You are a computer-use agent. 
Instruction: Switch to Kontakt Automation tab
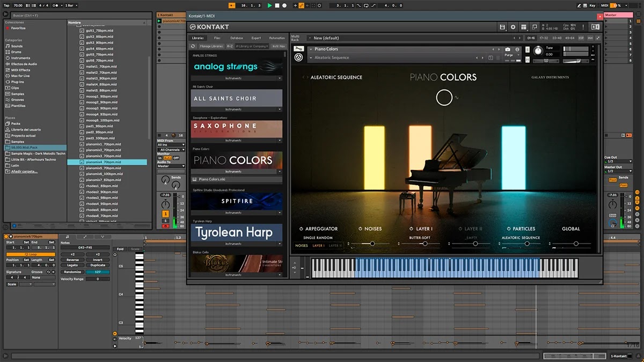point(277,38)
